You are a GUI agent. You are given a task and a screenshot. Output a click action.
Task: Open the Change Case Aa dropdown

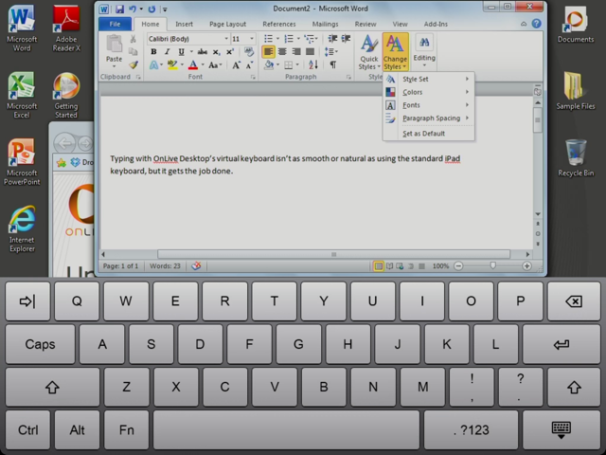point(215,65)
